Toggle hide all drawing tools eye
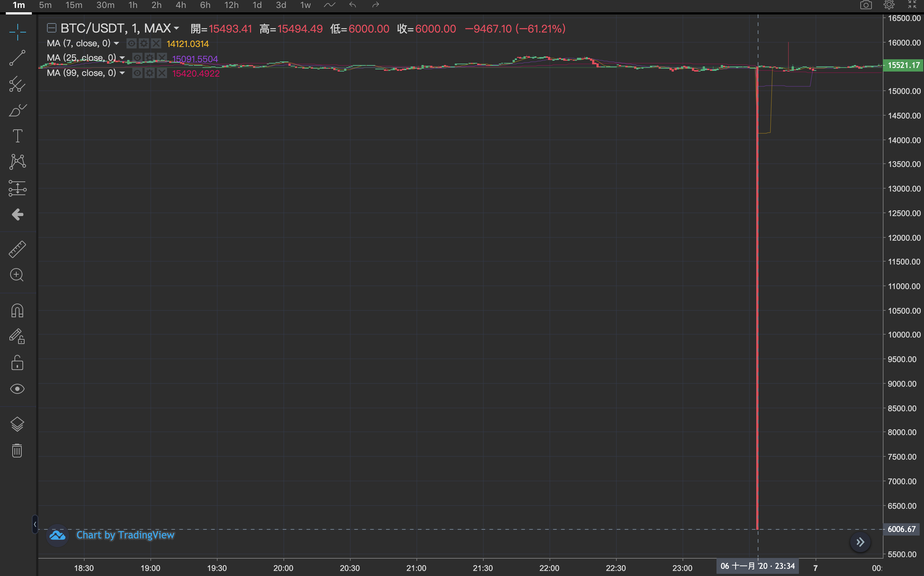 pyautogui.click(x=17, y=389)
